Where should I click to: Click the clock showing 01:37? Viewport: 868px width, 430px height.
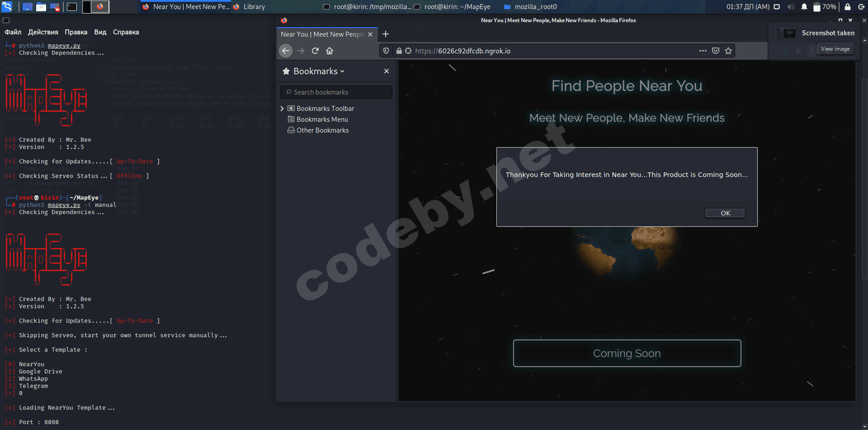point(748,7)
